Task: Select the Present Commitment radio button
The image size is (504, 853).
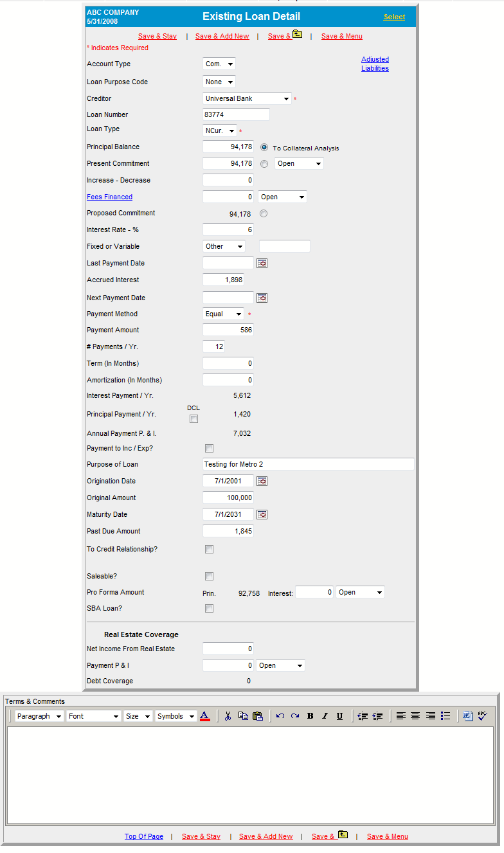Action: click(264, 164)
